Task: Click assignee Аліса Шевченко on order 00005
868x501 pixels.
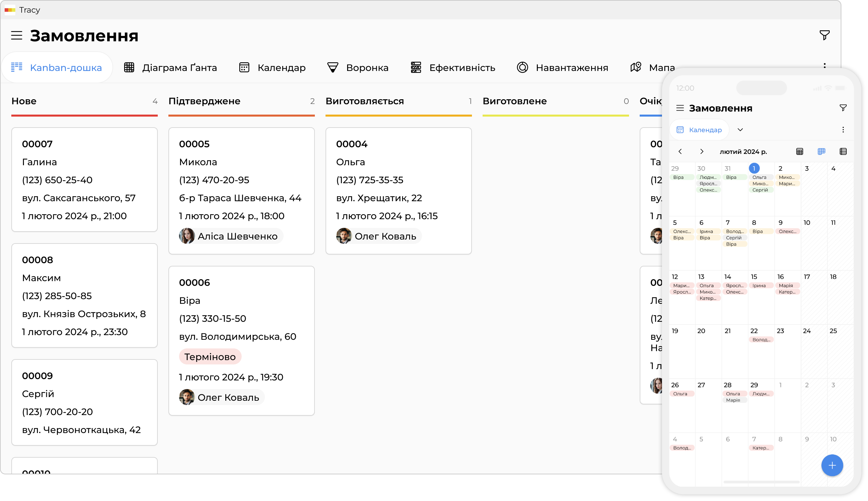Action: (231, 236)
